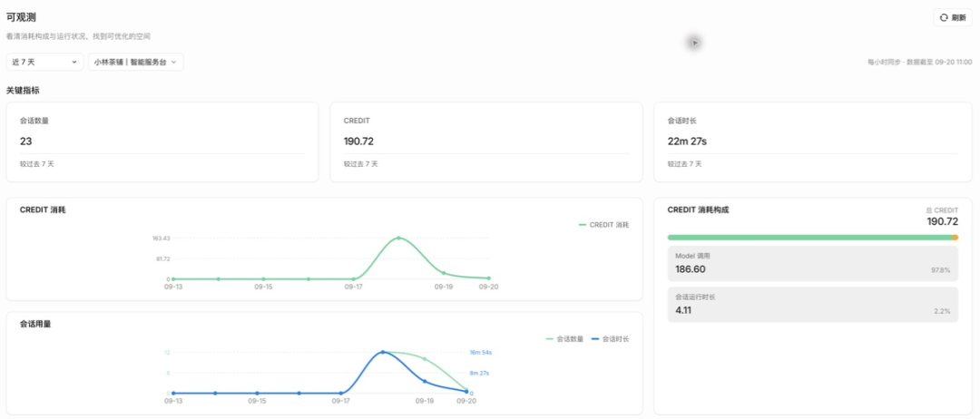Click the 09-15 x-axis label in 会话用量 chart
Viewport: 980px width, 419px height.
click(257, 401)
